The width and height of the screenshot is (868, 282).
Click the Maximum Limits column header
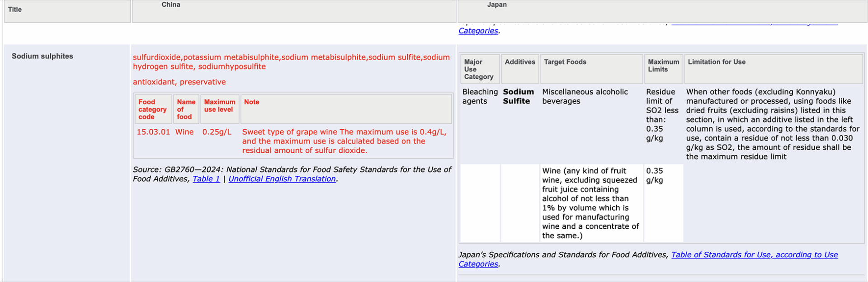664,69
